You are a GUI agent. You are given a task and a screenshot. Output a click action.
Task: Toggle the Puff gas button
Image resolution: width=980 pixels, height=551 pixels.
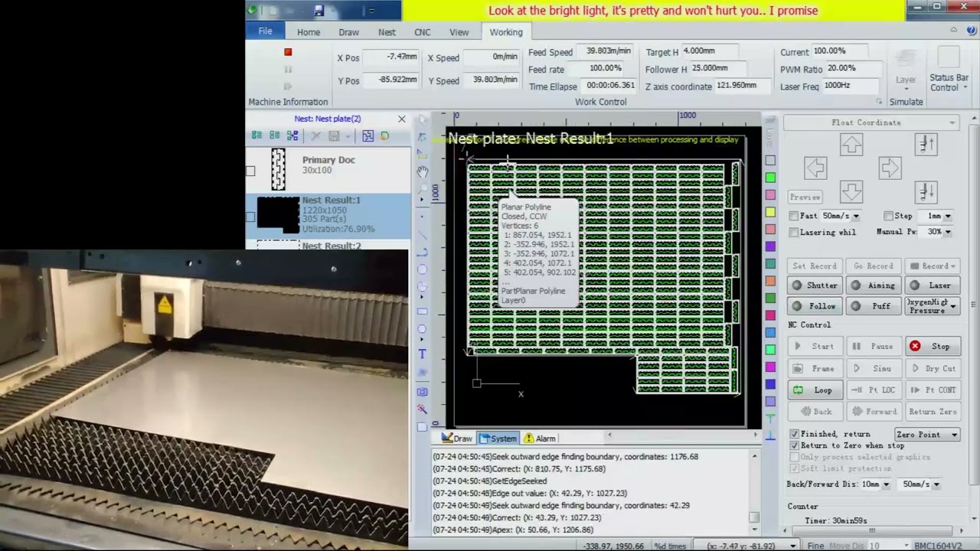(874, 306)
